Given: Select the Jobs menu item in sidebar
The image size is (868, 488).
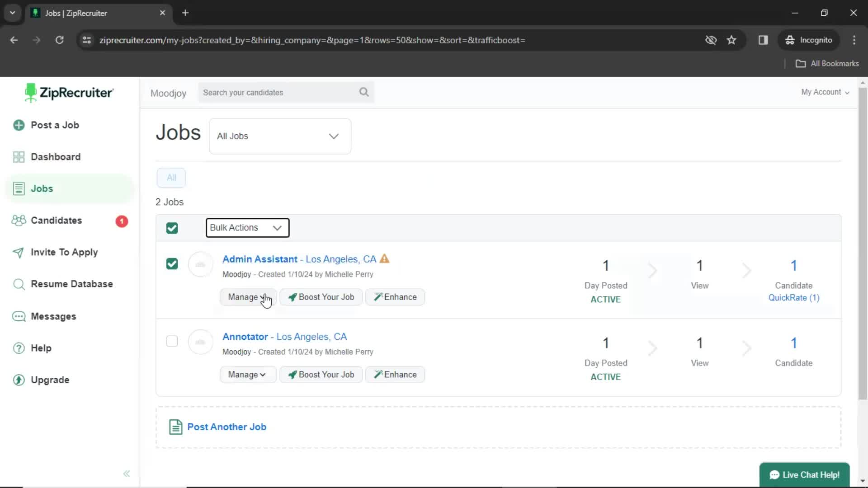Looking at the screenshot, I should click(42, 189).
